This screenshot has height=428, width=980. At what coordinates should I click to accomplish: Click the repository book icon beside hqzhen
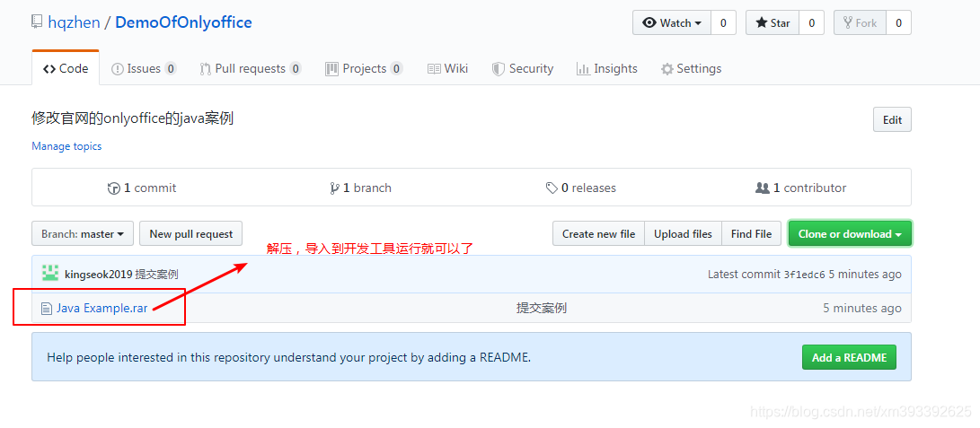(x=37, y=23)
